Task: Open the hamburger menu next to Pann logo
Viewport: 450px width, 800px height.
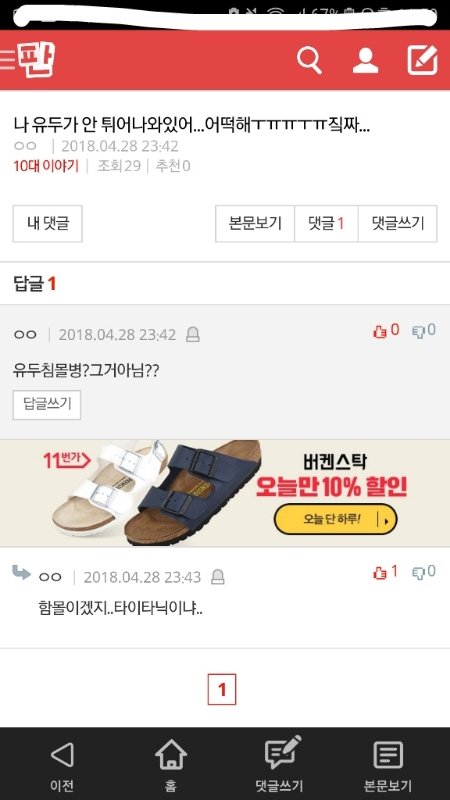Action: point(8,60)
